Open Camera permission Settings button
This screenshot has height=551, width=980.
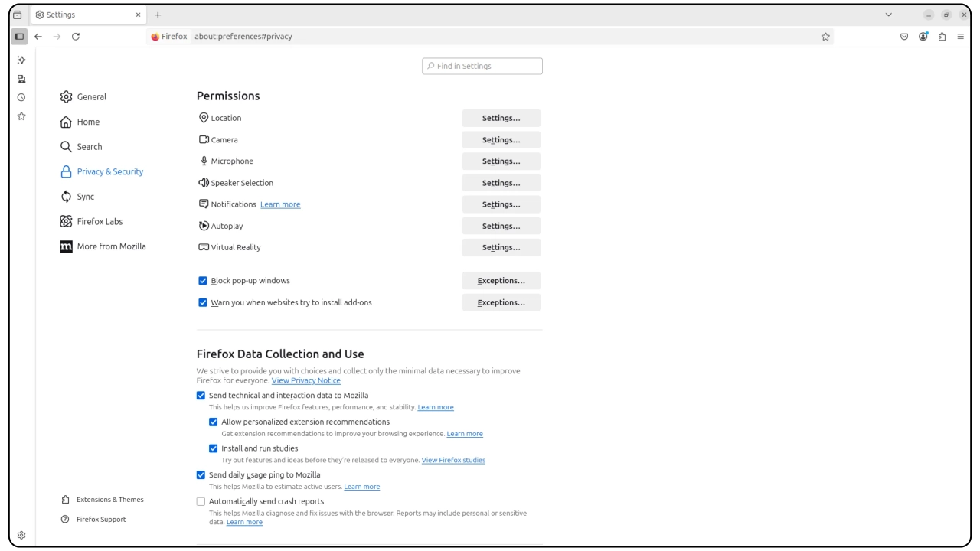tap(501, 140)
